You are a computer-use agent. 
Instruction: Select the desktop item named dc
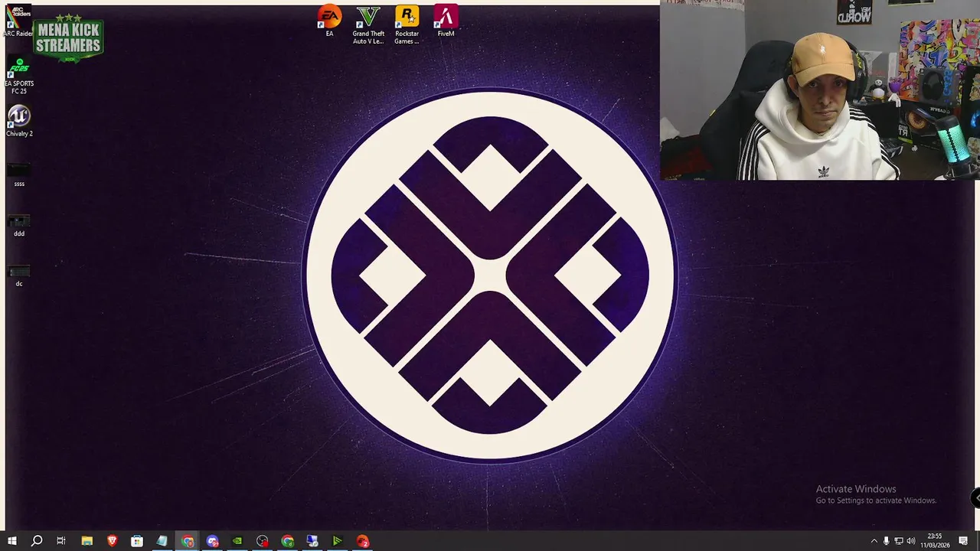[19, 275]
